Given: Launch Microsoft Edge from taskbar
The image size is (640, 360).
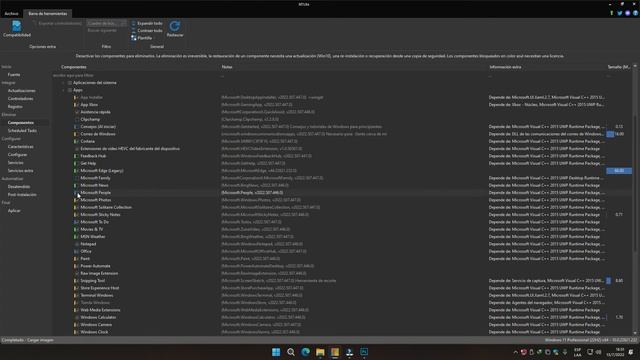Looking at the screenshot, I should coord(305,352).
